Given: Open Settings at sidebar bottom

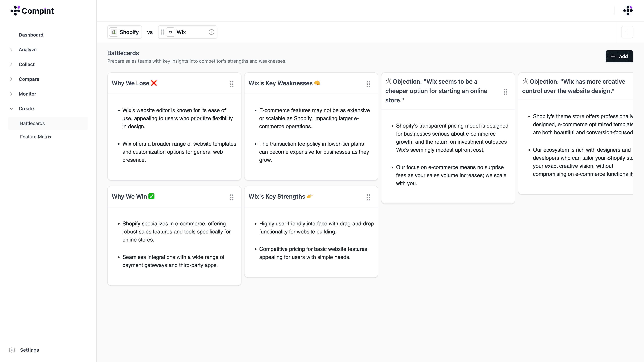Looking at the screenshot, I should click(x=30, y=350).
